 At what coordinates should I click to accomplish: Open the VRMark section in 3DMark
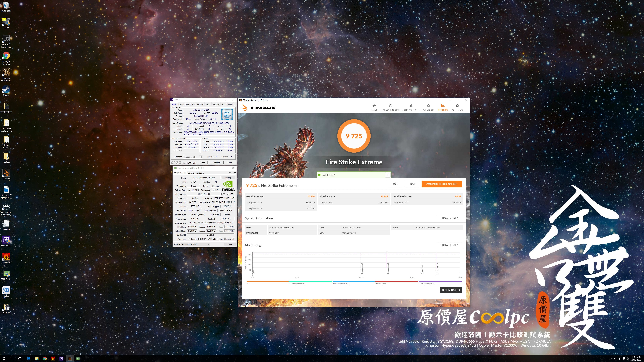click(428, 108)
